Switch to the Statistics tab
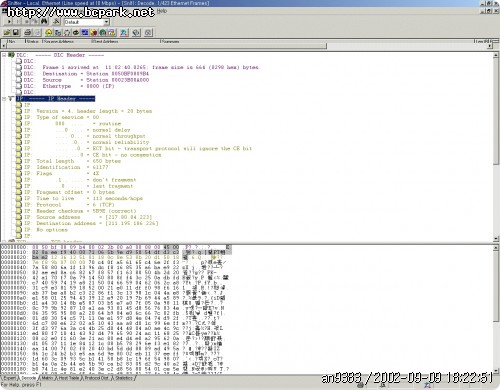 click(x=124, y=378)
